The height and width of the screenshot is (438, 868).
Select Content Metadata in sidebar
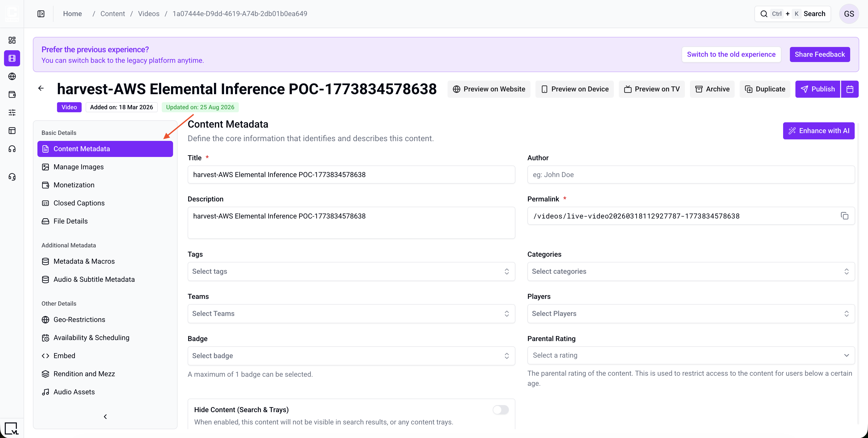coord(105,149)
